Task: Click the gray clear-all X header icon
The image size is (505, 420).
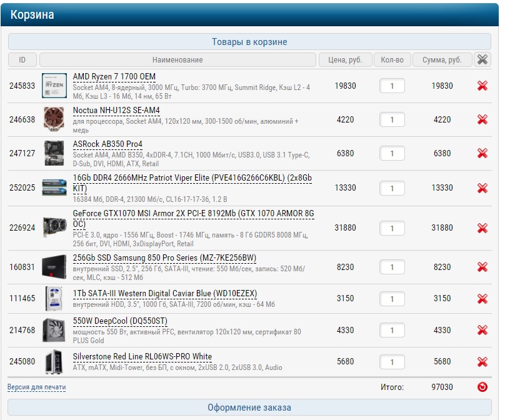Action: (482, 59)
